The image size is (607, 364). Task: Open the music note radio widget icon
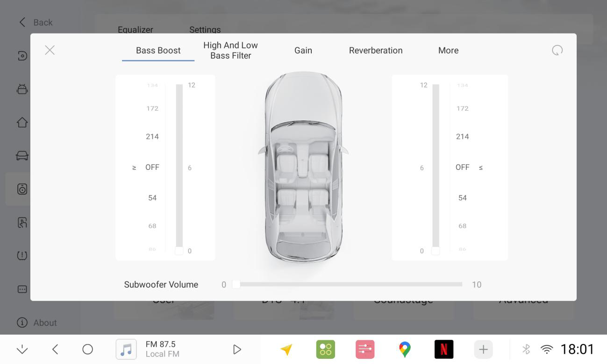tap(126, 349)
